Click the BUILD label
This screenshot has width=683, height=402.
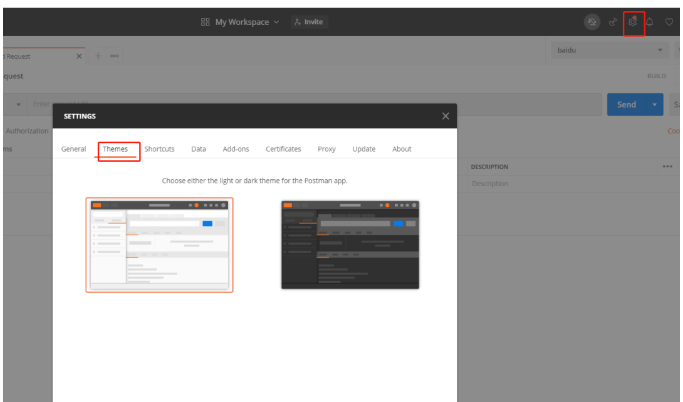point(656,76)
